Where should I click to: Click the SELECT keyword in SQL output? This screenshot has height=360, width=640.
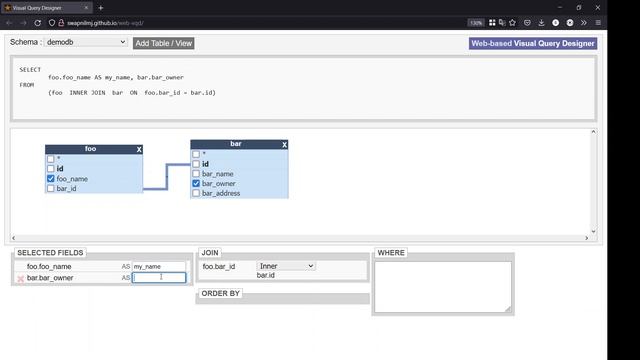point(30,70)
